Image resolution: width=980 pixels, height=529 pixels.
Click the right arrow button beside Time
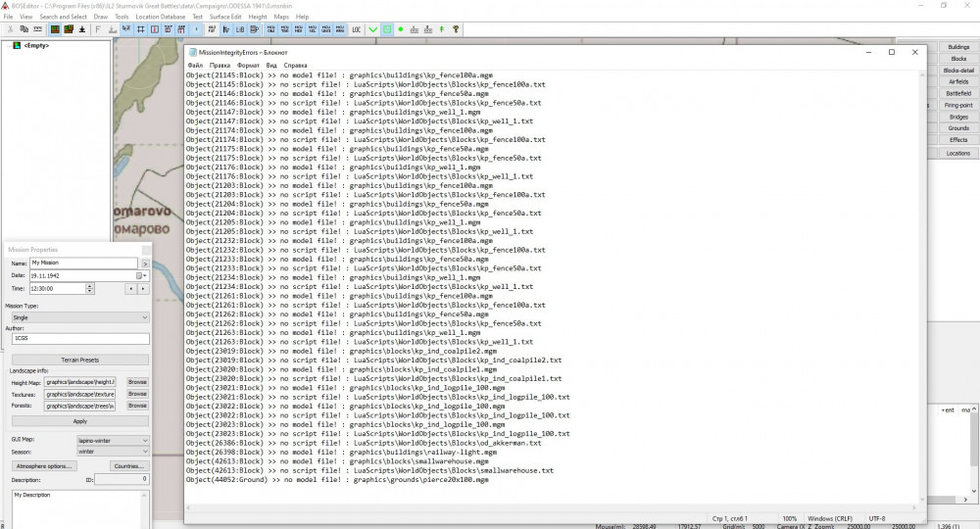(x=143, y=289)
